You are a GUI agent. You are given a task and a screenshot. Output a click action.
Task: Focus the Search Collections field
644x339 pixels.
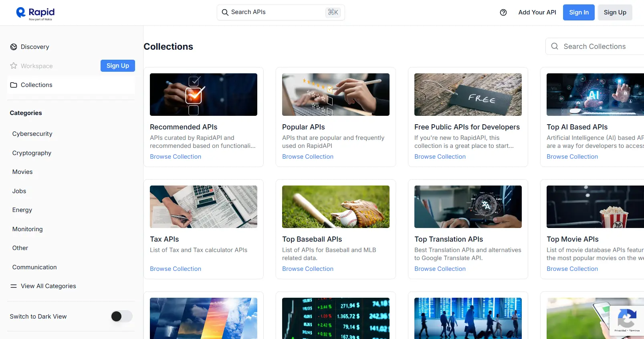(595, 46)
